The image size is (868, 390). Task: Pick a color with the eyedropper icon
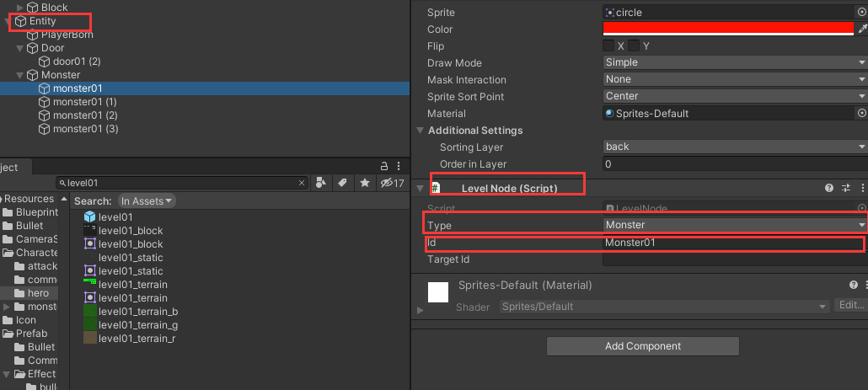click(x=861, y=29)
